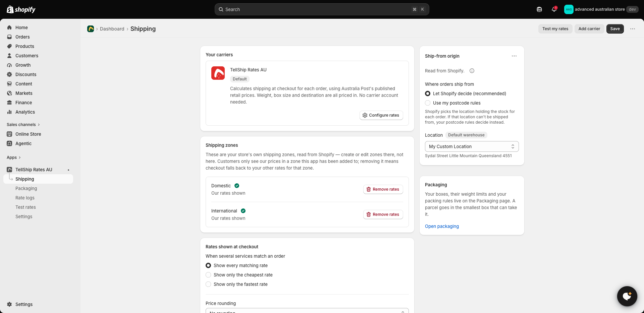Expand the Sales channels section
Image resolution: width=644 pixels, height=313 pixels.
click(x=23, y=125)
